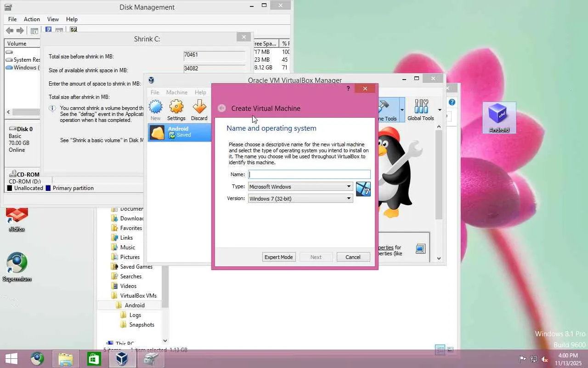Screen dimensions: 588x368
Task: Open the Version dropdown showing Windows 7 (32-bit)
Action: click(x=300, y=198)
